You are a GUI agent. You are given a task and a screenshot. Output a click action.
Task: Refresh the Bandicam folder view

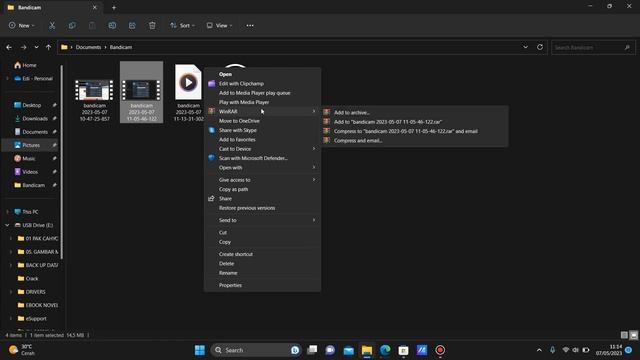click(x=540, y=47)
